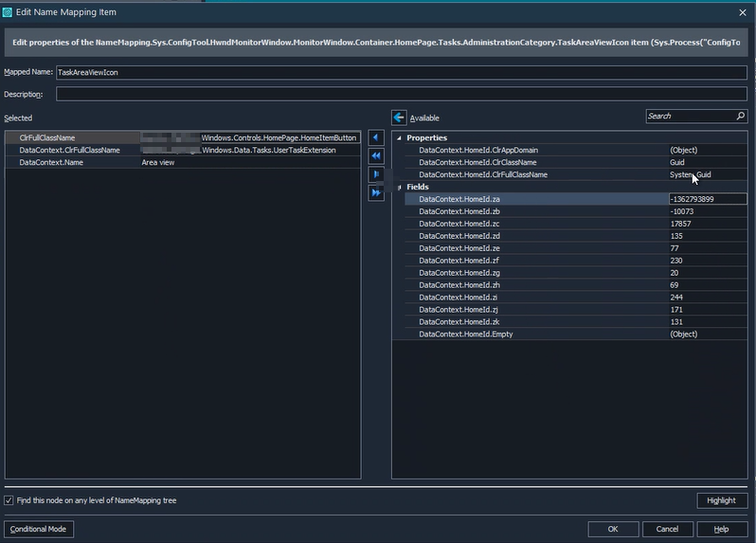Open Help for this dialog

[x=721, y=529]
